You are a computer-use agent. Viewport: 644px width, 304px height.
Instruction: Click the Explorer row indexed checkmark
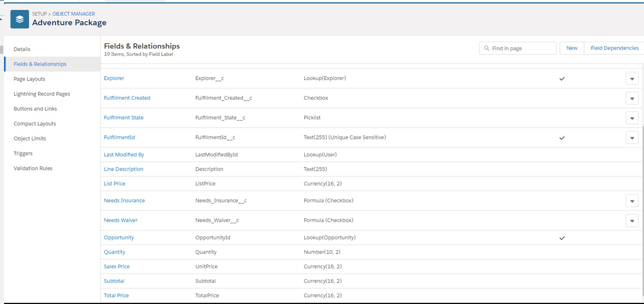[x=562, y=79]
